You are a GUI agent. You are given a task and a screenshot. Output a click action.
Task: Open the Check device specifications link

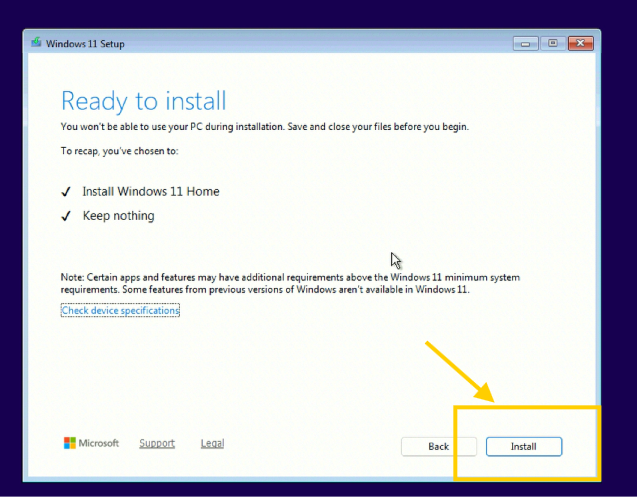pos(120,310)
